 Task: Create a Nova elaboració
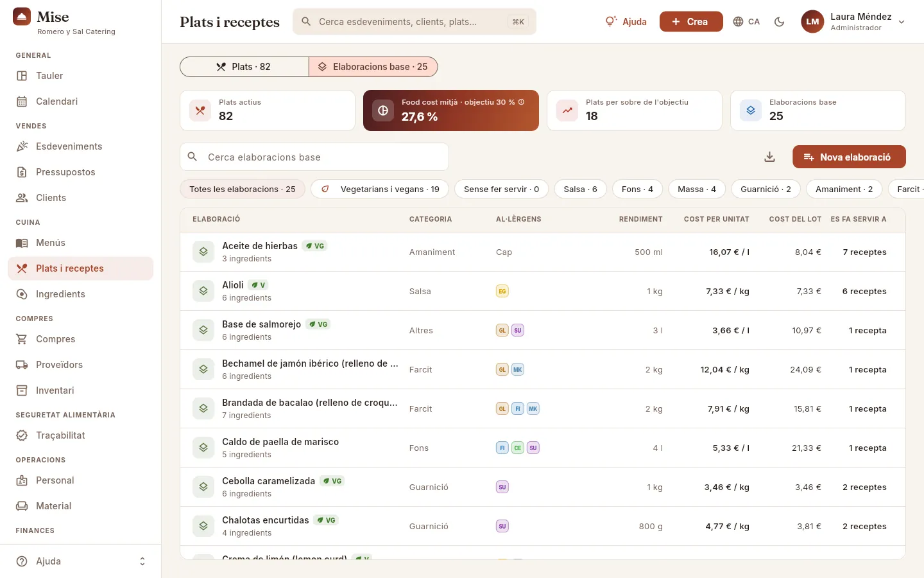849,157
